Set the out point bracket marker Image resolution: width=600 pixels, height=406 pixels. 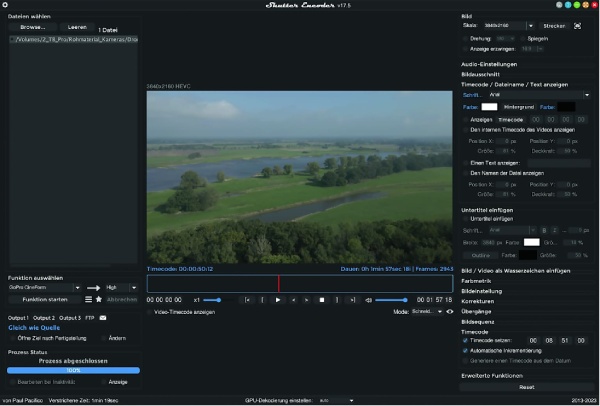337,300
